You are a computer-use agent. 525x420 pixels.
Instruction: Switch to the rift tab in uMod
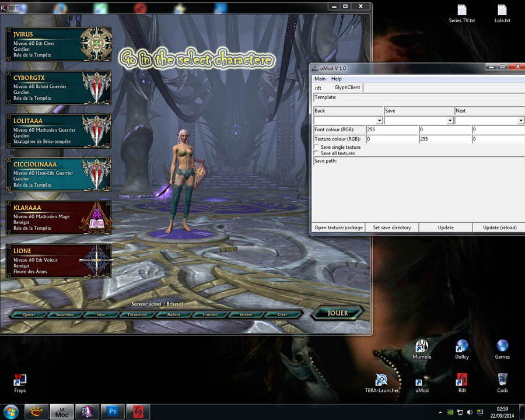318,88
